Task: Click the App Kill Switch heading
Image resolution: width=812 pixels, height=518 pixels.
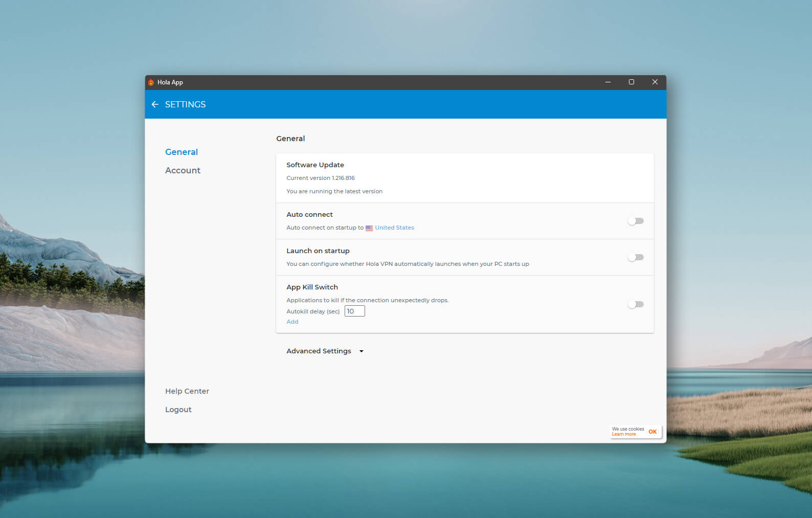Action: click(x=312, y=287)
